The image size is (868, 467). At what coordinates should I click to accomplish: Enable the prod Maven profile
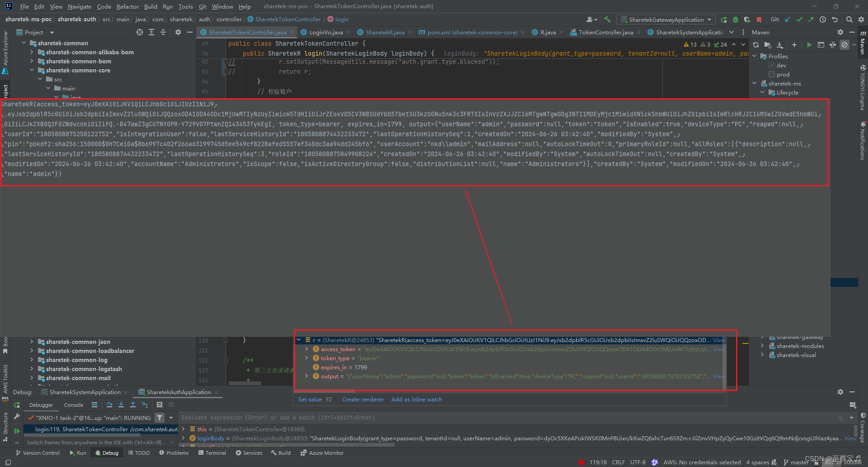coord(772,74)
